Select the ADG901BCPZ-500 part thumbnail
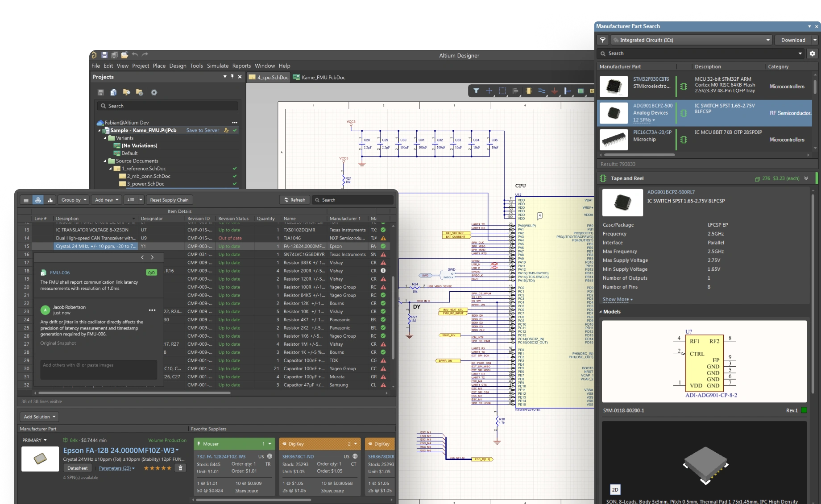Screen dimensions: 821x504 click(614, 113)
